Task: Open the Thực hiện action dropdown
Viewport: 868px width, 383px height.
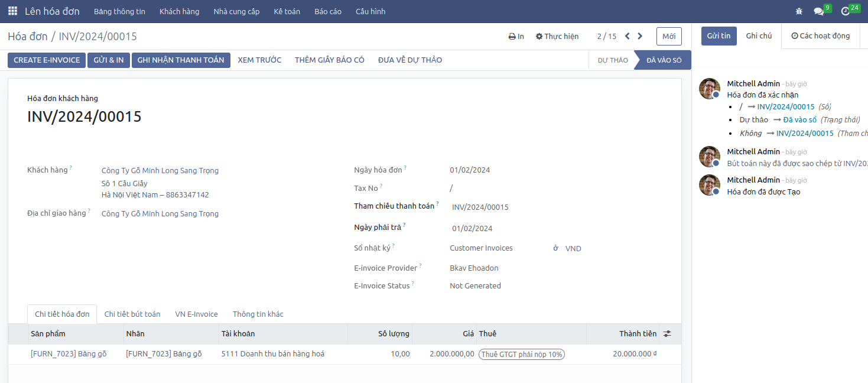Action: pyautogui.click(x=557, y=36)
